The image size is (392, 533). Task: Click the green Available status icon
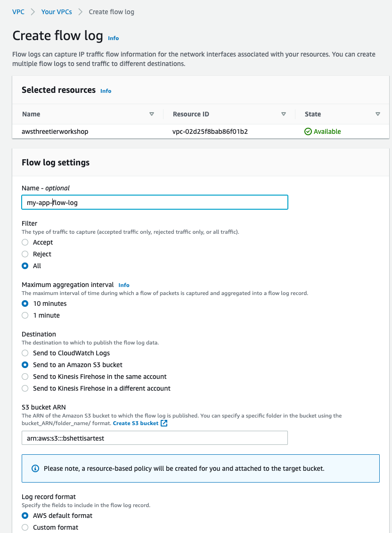tap(308, 131)
